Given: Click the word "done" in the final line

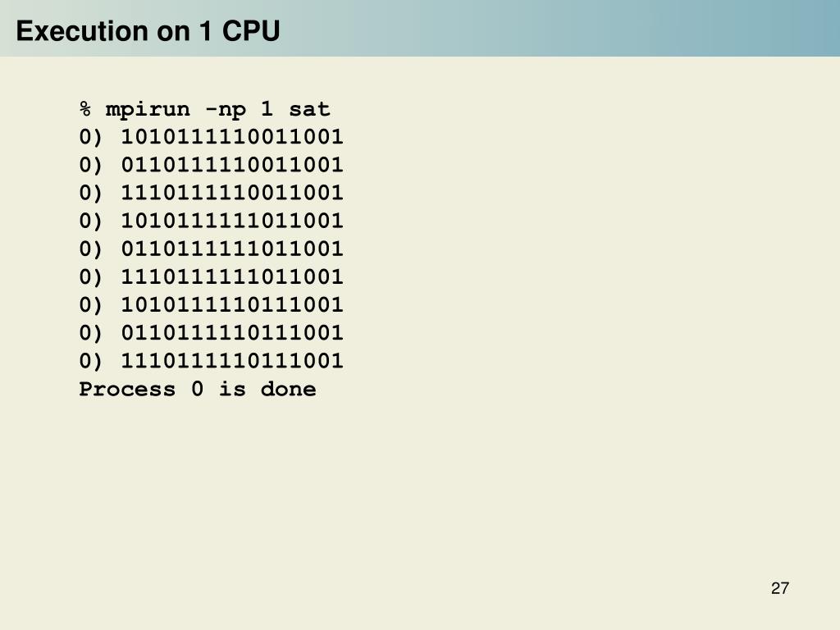Looking at the screenshot, I should (288, 389).
